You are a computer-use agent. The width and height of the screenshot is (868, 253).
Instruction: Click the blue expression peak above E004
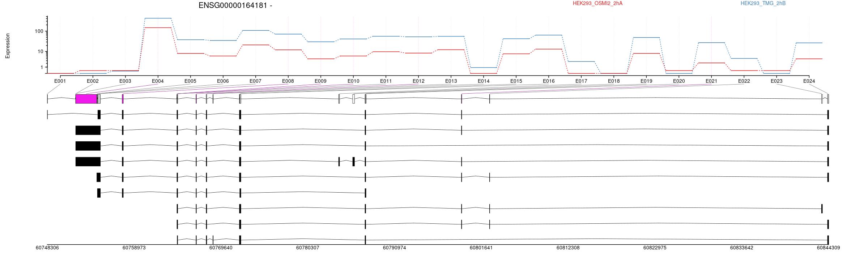click(x=158, y=18)
